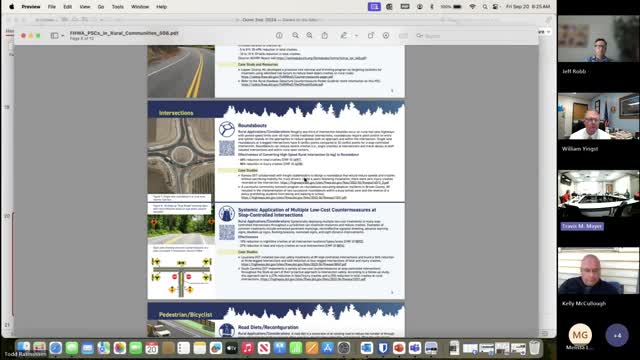640x360 pixels.
Task: Click the Inspector info icon in toolbar
Action: coord(279,36)
